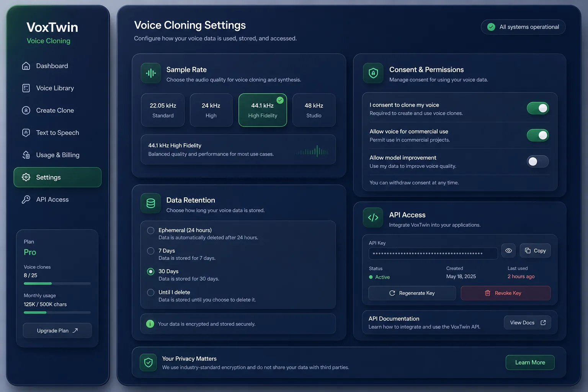Screen dimensions: 588x392
Task: Disable 'Allow voice for commercial use' switch
Action: point(538,135)
